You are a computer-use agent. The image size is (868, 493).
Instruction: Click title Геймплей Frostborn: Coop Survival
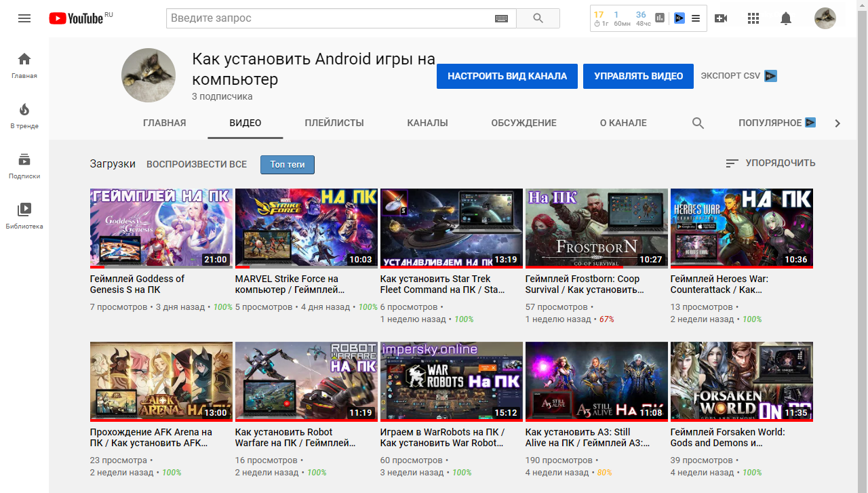click(585, 284)
